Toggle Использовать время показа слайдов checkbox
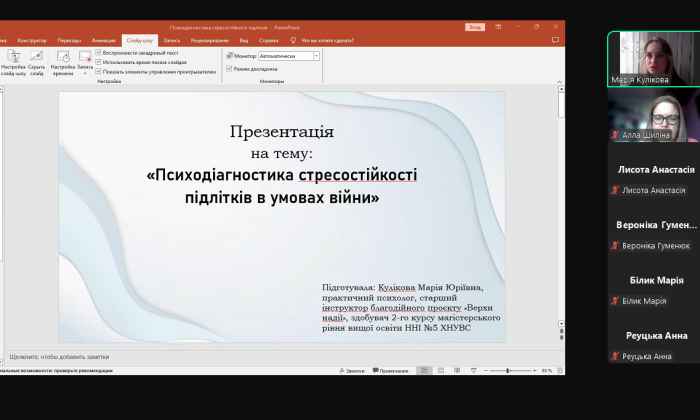This screenshot has height=420, width=700. (99, 62)
